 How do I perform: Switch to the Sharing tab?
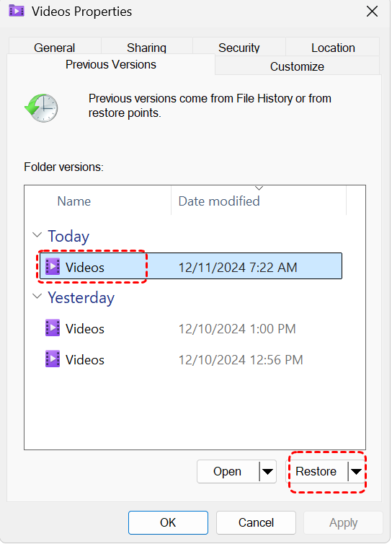(146, 47)
